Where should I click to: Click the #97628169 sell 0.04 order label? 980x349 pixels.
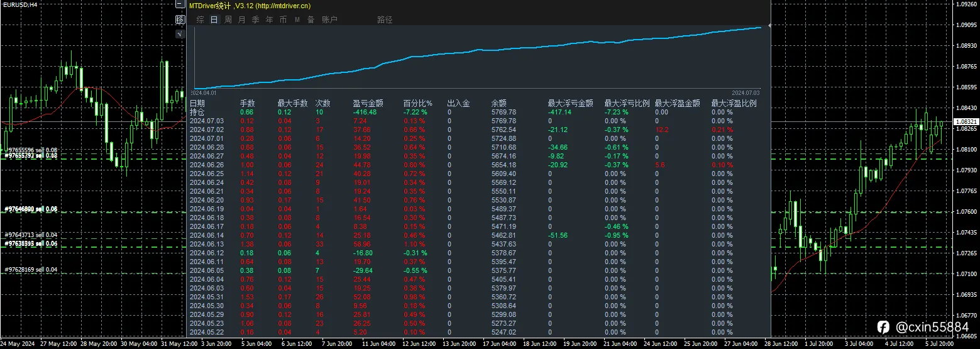pos(31,270)
